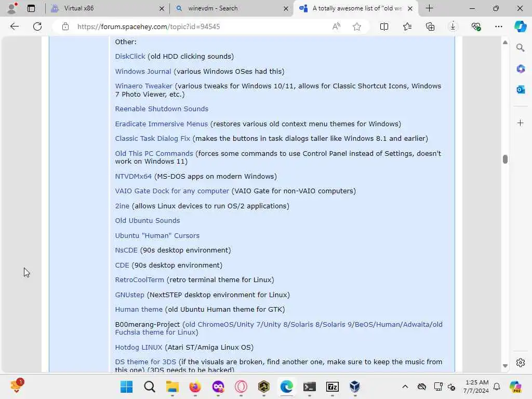Open 7-Zip from the taskbar
532x399 pixels.
coord(332,387)
